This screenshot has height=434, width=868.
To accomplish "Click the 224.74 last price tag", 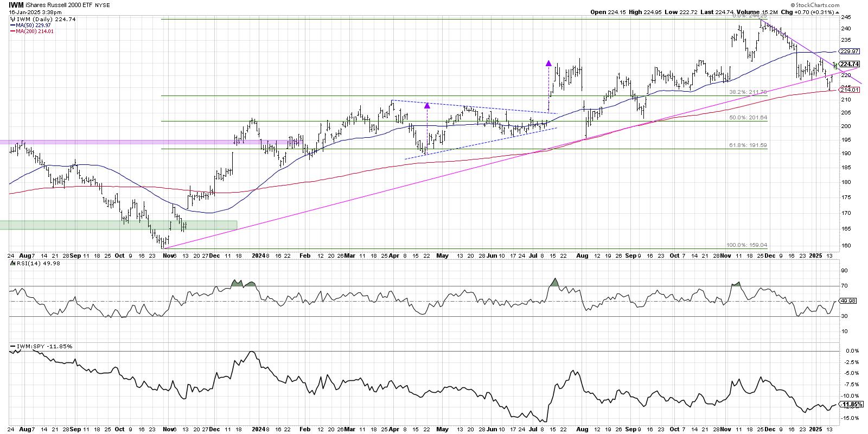I will 850,64.
